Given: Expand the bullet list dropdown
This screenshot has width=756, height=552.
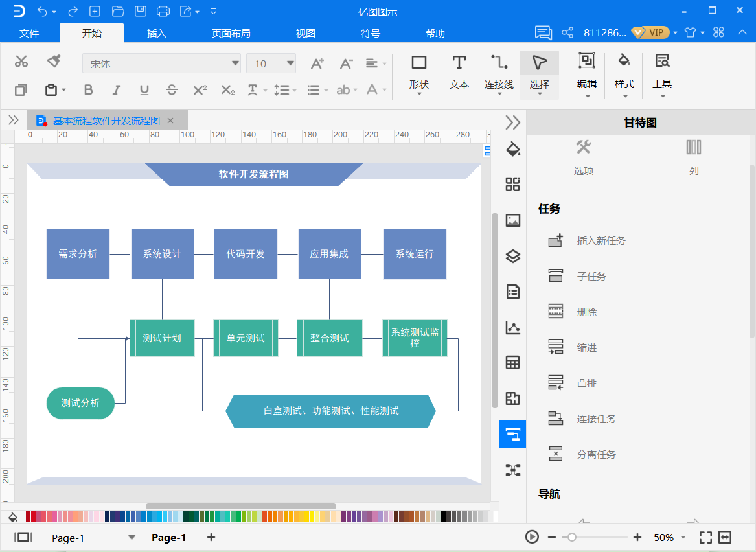Looking at the screenshot, I should (326, 90).
